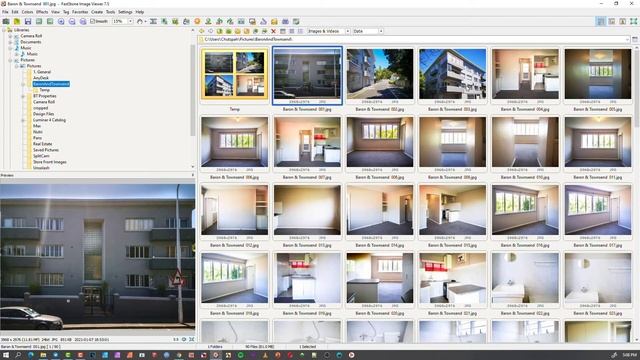Click the large building preview image
This screenshot has width=640, height=360.
(x=98, y=256)
